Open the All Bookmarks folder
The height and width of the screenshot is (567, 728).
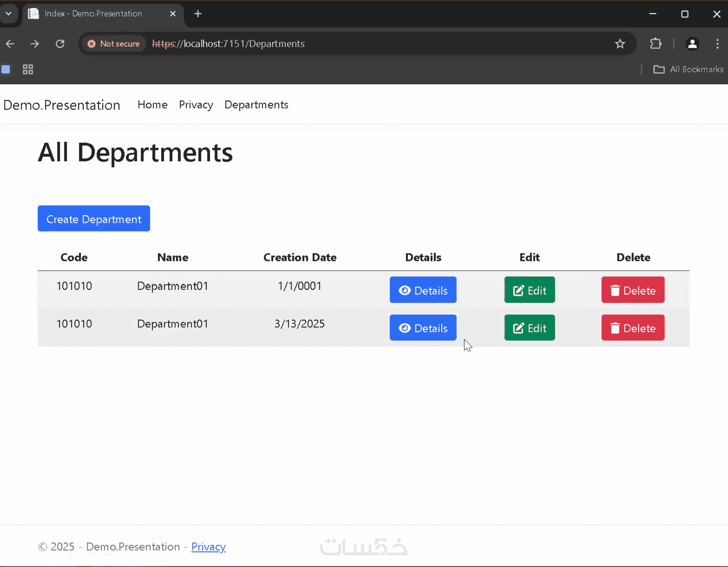(x=688, y=70)
